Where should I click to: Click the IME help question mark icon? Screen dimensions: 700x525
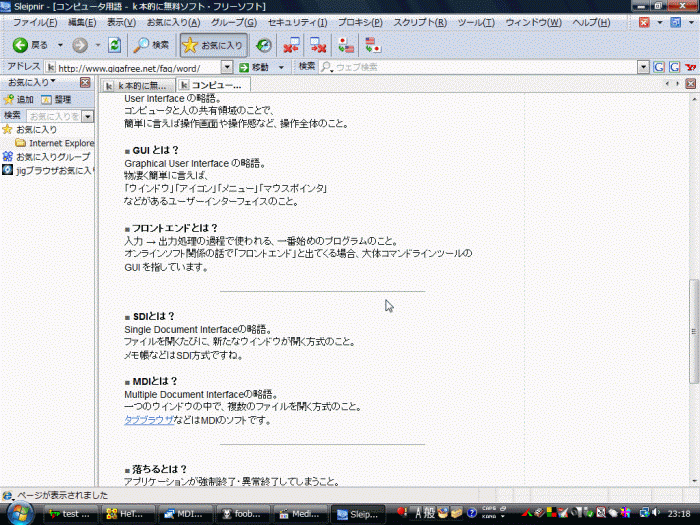(x=471, y=513)
